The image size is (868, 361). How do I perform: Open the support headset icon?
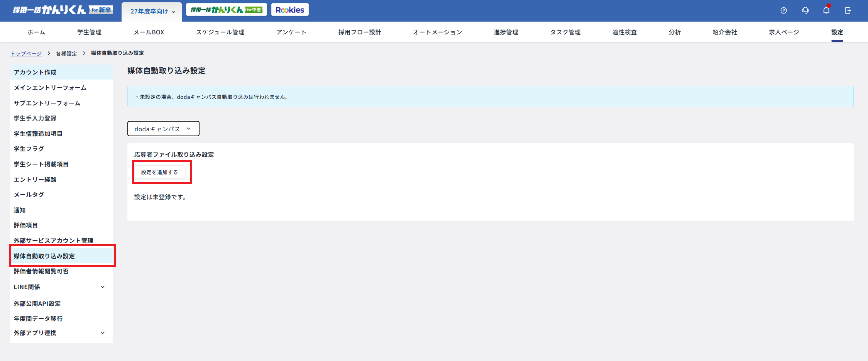click(x=805, y=10)
